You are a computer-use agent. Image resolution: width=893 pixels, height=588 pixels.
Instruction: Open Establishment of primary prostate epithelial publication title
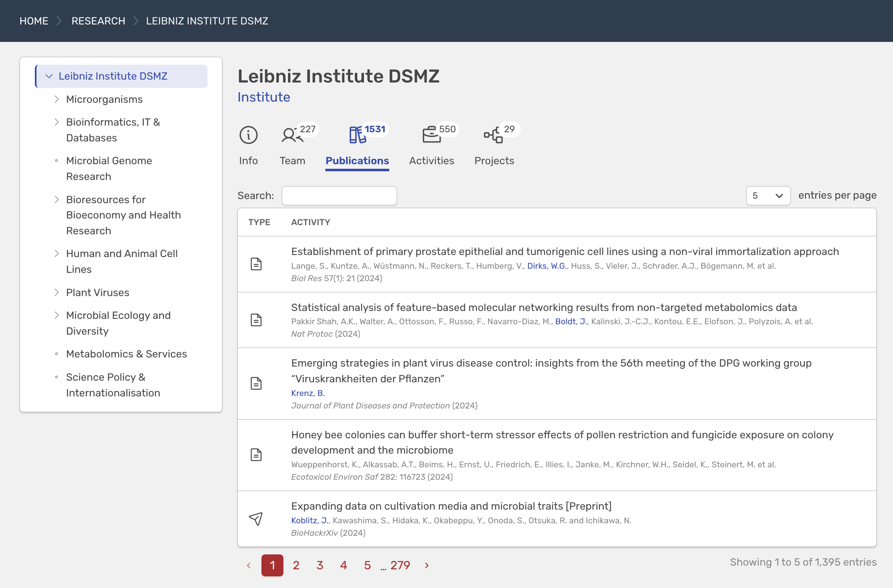[565, 252]
